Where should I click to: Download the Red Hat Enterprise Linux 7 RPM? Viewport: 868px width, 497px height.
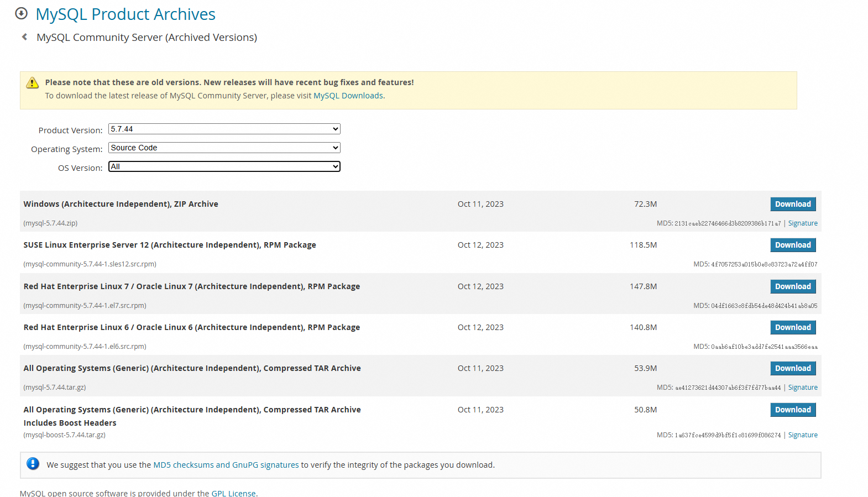click(x=793, y=286)
